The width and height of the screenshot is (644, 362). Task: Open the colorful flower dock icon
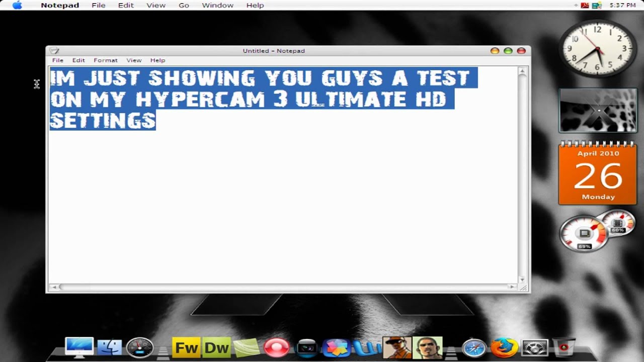tap(336, 347)
